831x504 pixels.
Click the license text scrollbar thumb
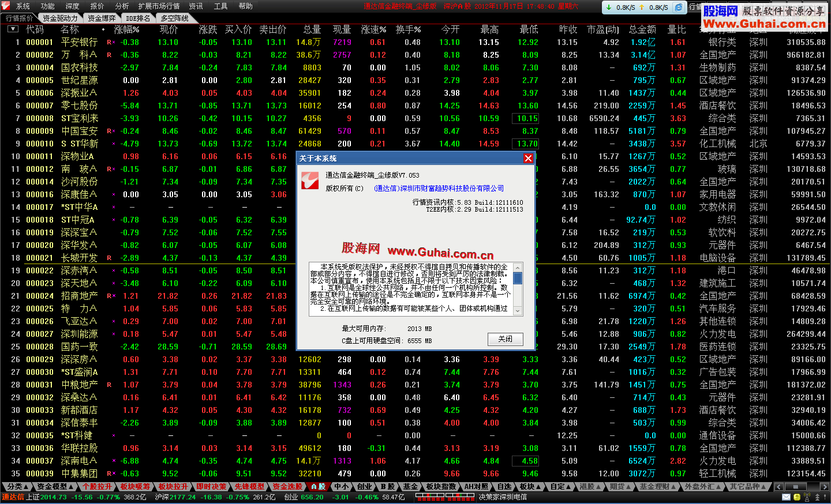tap(518, 279)
